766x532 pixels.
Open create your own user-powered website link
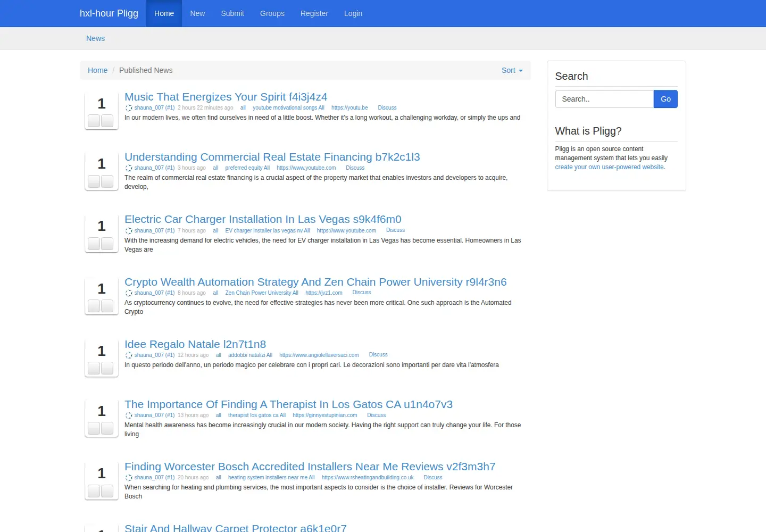(609, 167)
